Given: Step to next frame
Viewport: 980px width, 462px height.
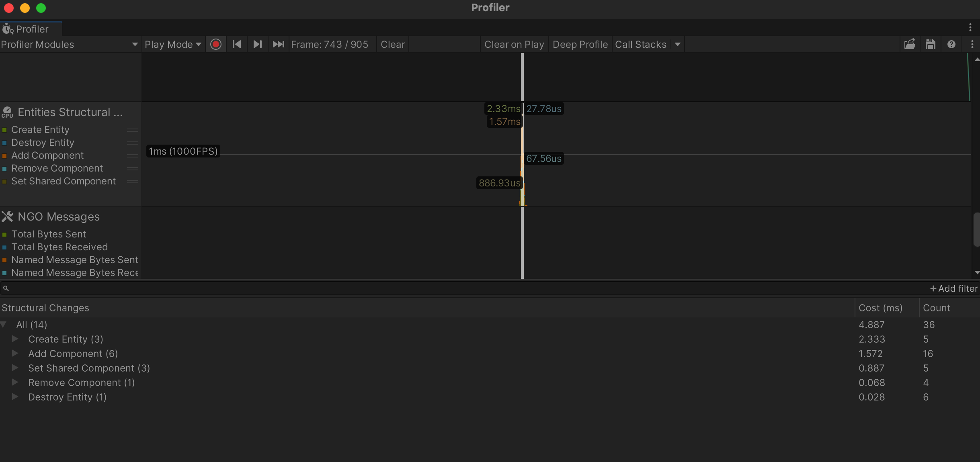Looking at the screenshot, I should coord(258,44).
